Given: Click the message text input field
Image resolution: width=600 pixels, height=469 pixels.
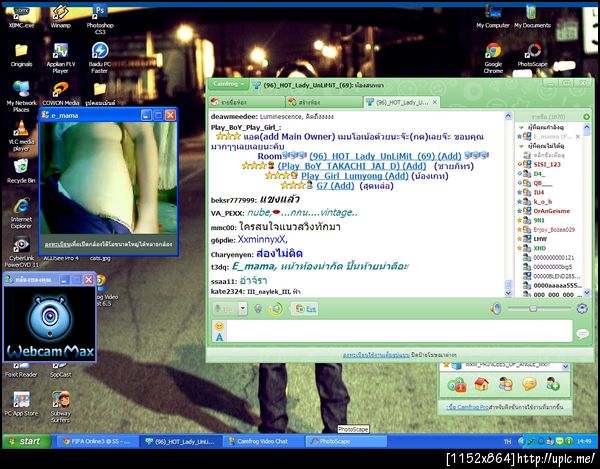Looking at the screenshot, I should pos(399,331).
